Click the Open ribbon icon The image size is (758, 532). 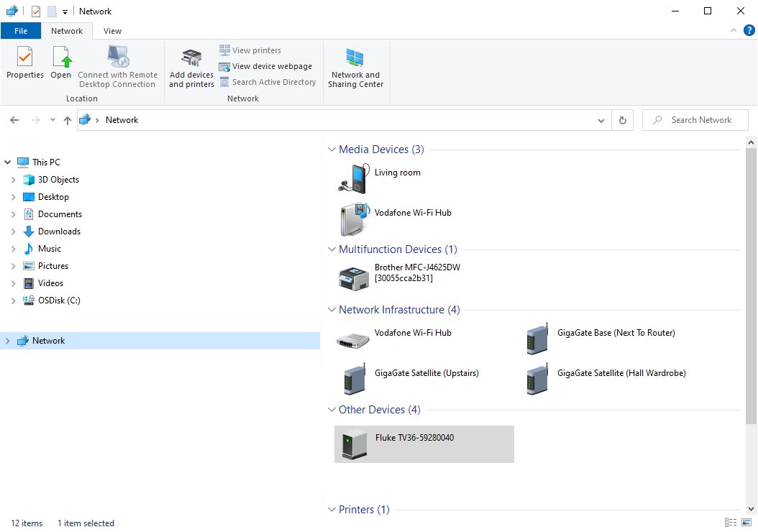(x=61, y=57)
